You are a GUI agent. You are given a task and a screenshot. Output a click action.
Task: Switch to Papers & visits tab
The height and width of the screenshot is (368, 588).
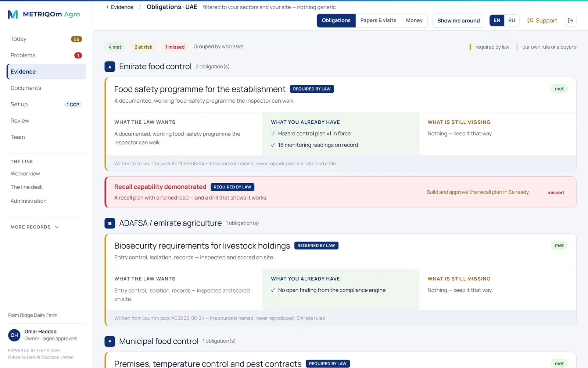coord(378,21)
